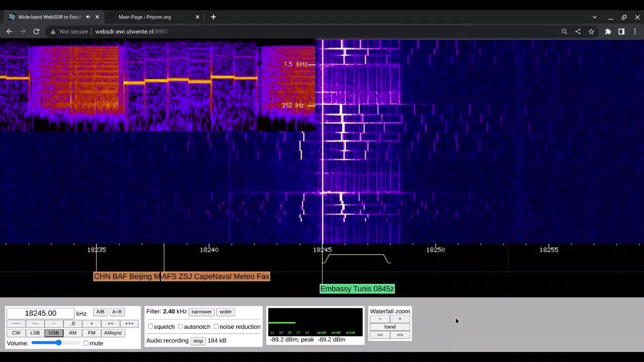The width and height of the screenshot is (644, 362).
Task: Select AMsync mode
Action: point(113,333)
